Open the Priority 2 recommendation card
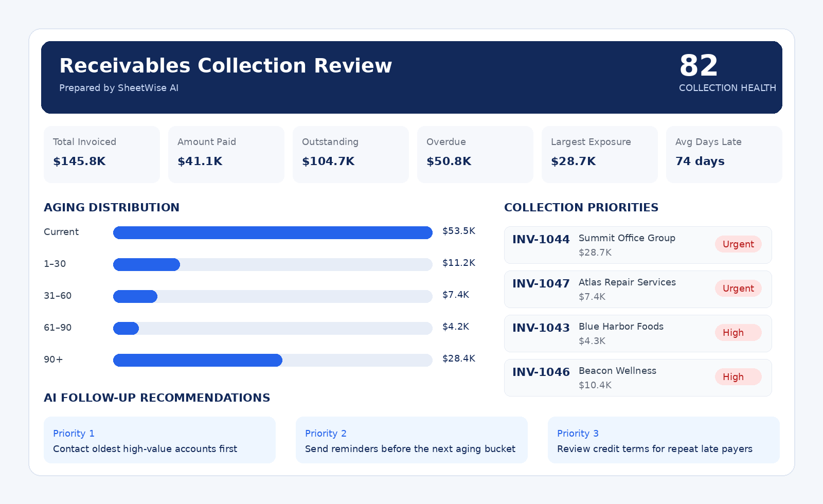Viewport: 823px width, 504px height. 411,440
